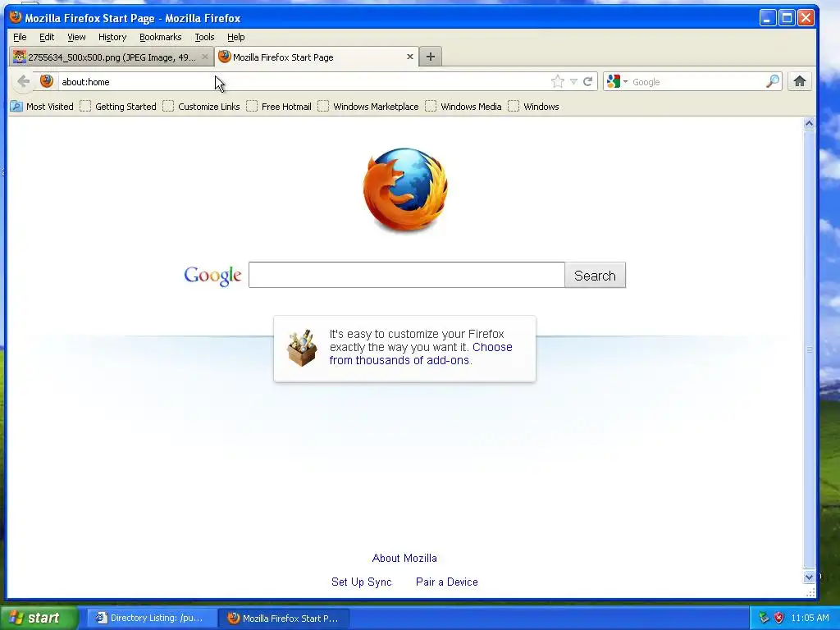Open the File menu

click(x=20, y=37)
